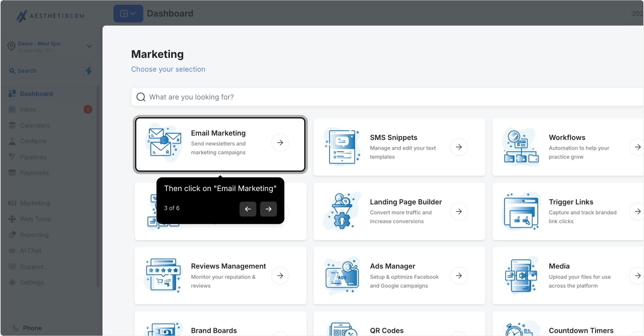Open the SMS Snippets card
Viewport: 644px width, 336px height.
(x=399, y=147)
